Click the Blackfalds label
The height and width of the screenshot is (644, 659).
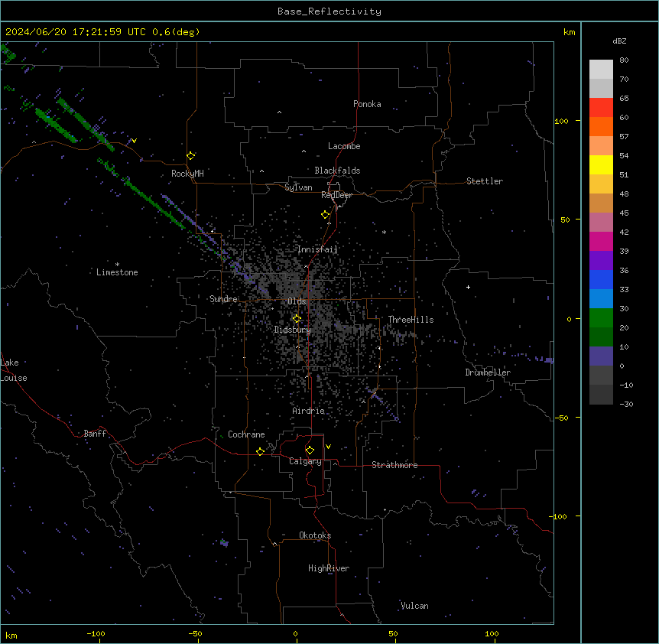point(337,171)
